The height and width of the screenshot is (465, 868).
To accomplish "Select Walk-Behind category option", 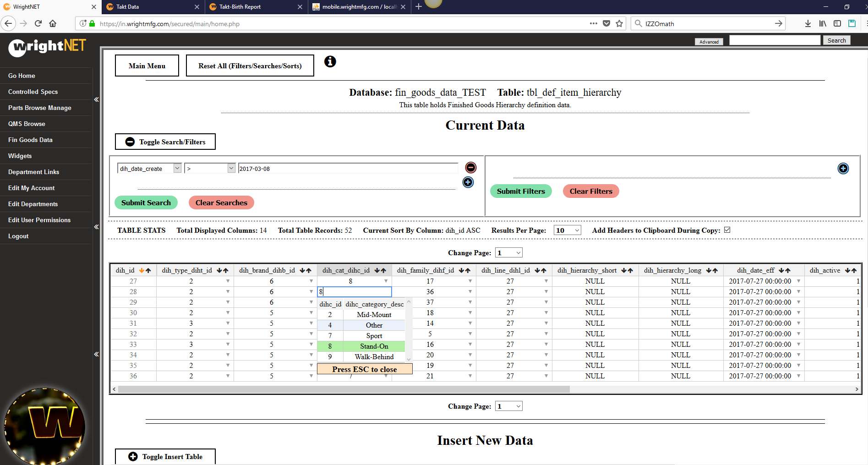I will tap(361, 357).
